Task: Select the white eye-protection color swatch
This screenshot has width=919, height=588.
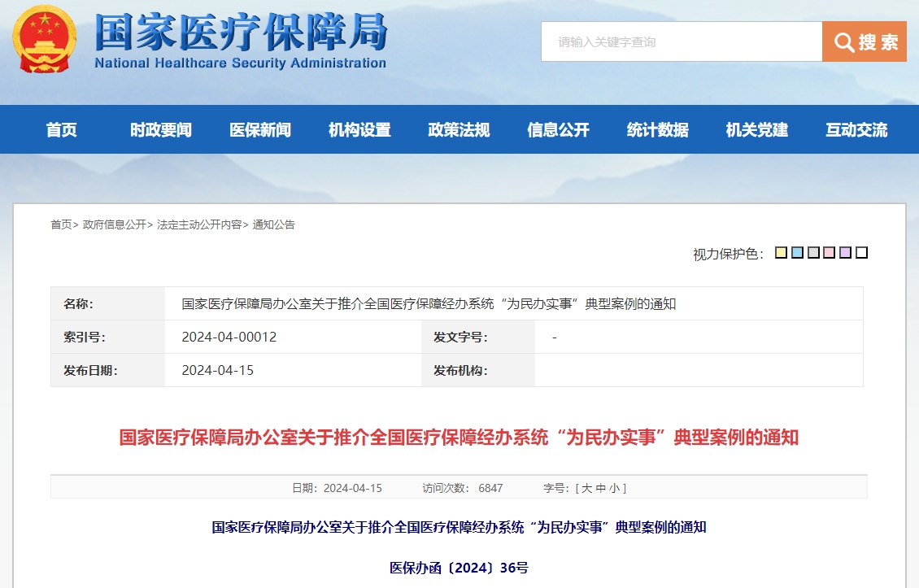Action: click(x=861, y=253)
